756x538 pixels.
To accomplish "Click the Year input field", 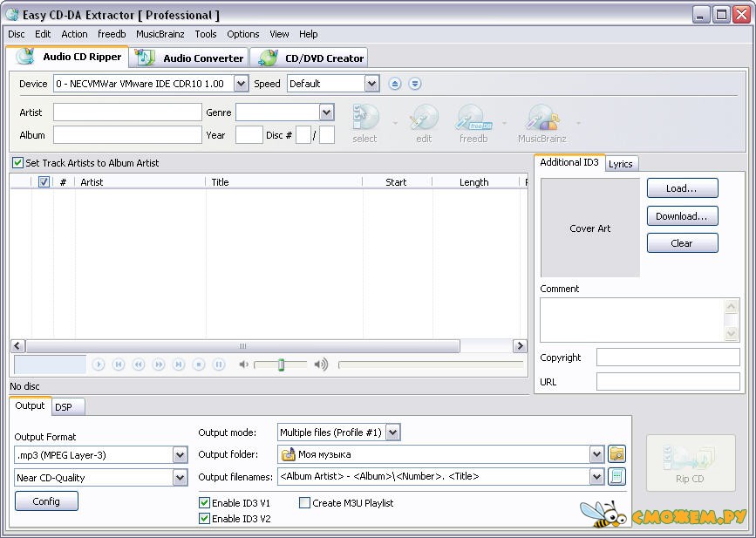I will tap(249, 135).
